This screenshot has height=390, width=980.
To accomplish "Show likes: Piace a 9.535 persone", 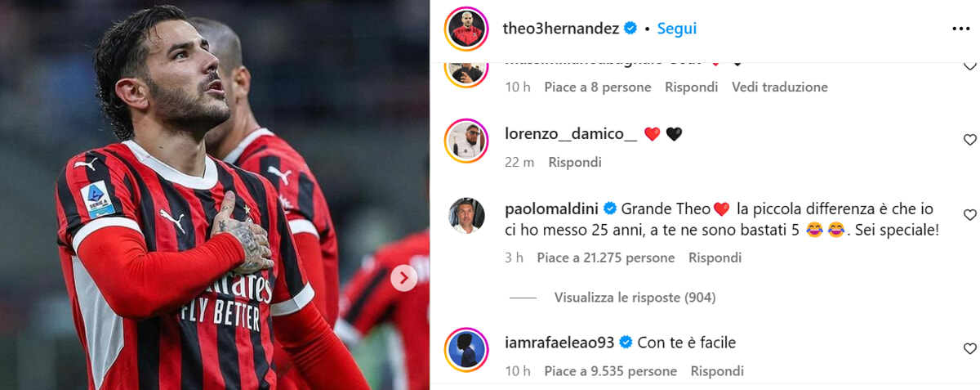I will click(610, 371).
